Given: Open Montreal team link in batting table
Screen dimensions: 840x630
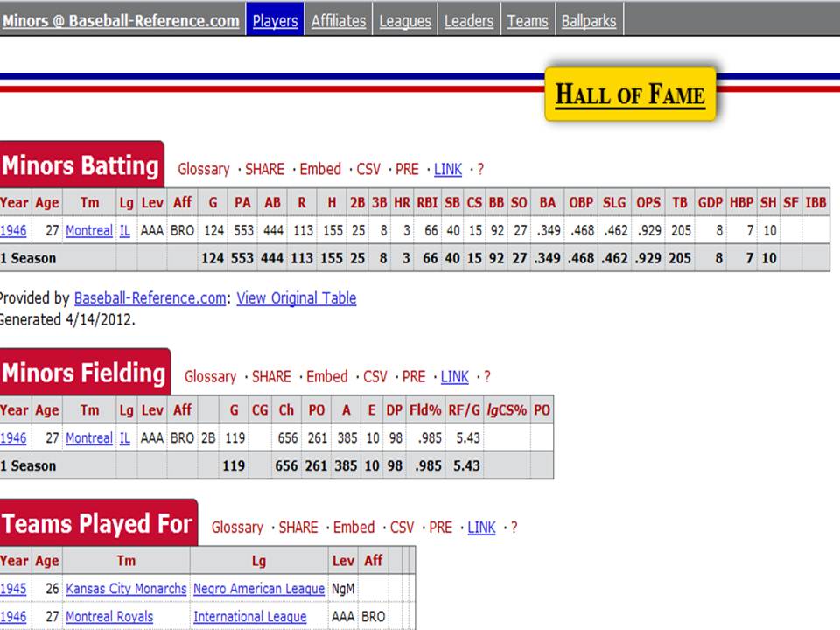Looking at the screenshot, I should (89, 230).
